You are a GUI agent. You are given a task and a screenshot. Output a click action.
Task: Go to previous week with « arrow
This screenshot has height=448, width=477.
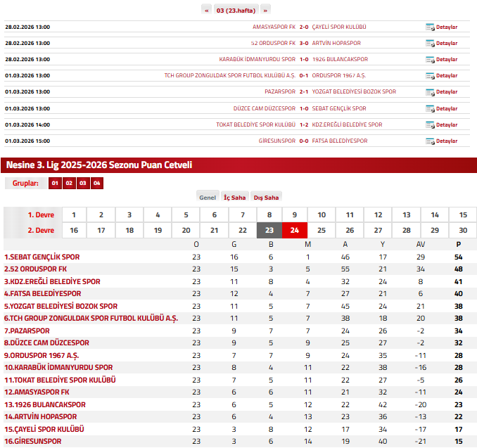pos(207,11)
